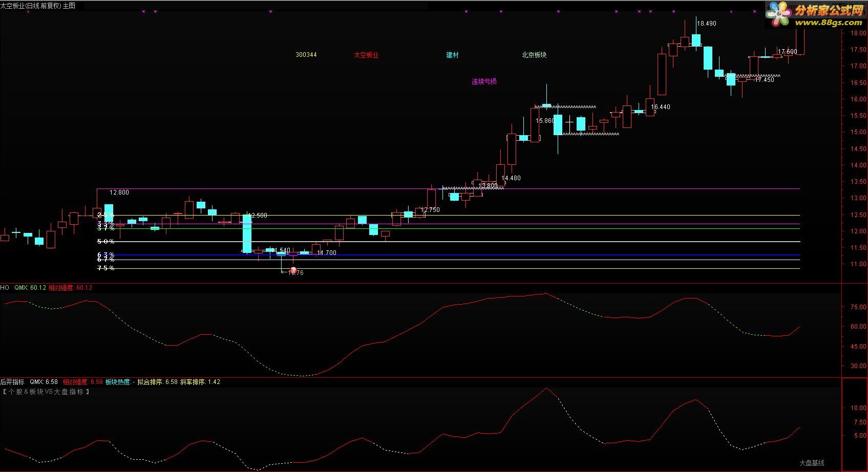Click the 板块热度 readout
The image size is (868, 472).
pyautogui.click(x=120, y=382)
